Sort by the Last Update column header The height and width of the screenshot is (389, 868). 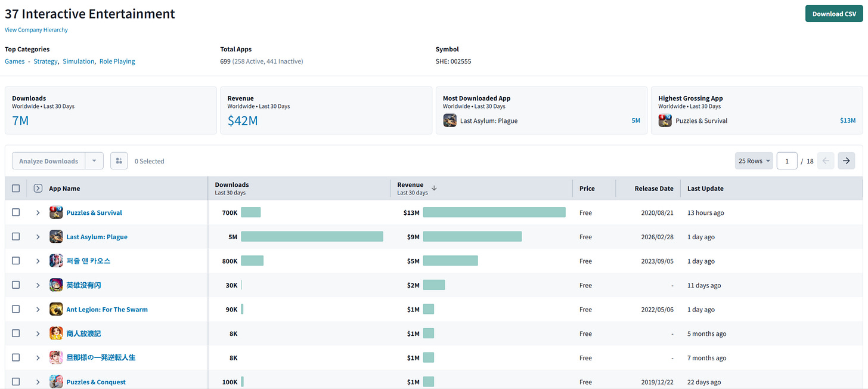705,189
